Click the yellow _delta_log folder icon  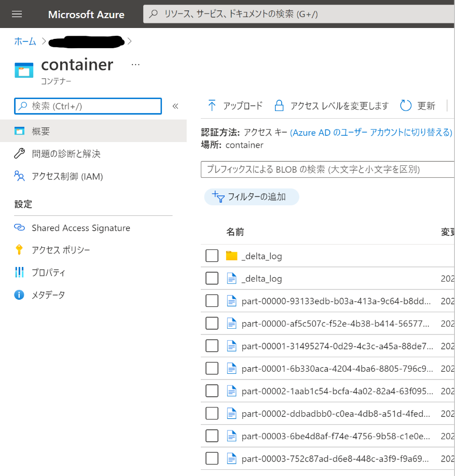pos(231,256)
